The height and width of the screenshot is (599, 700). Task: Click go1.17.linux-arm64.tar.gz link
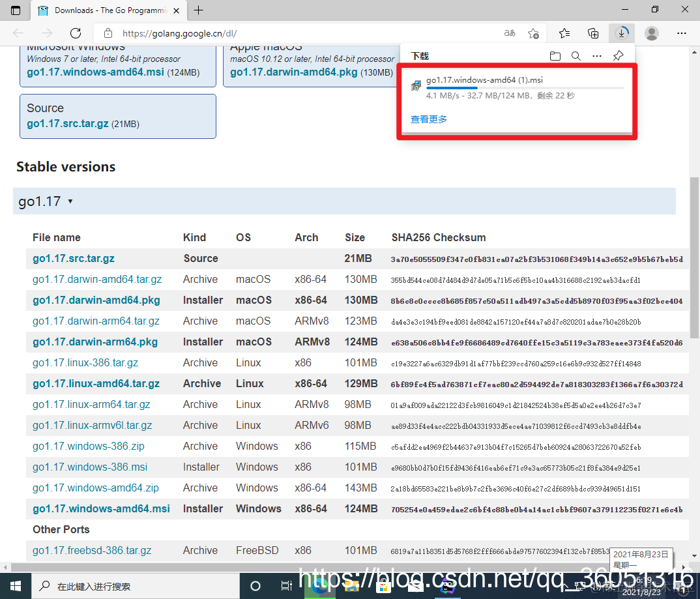point(91,404)
